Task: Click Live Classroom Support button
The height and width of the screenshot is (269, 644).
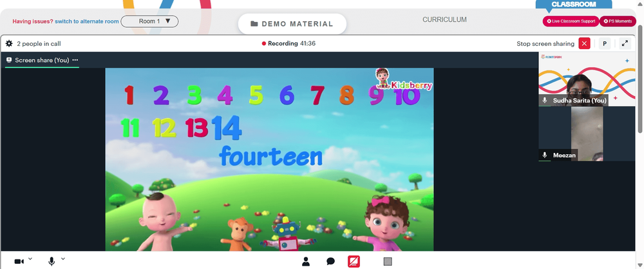Action: [571, 21]
